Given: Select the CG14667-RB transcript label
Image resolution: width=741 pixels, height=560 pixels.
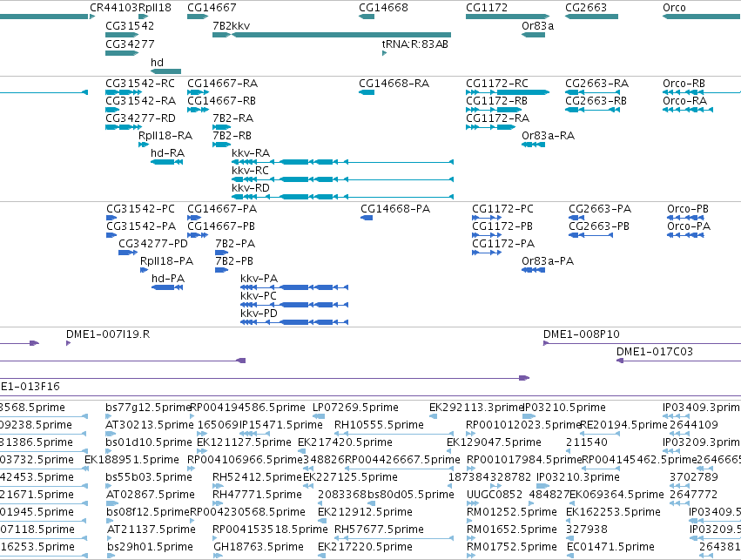Looking at the screenshot, I should click(x=222, y=101).
